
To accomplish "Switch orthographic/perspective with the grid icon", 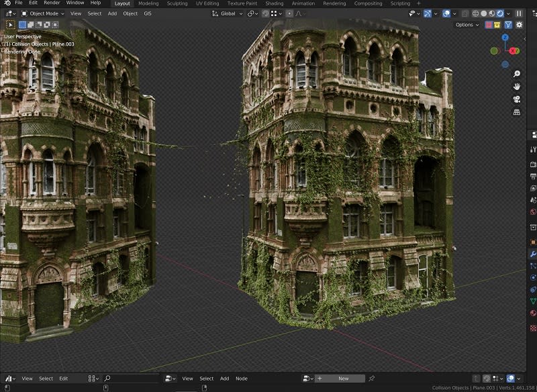I will (x=517, y=112).
